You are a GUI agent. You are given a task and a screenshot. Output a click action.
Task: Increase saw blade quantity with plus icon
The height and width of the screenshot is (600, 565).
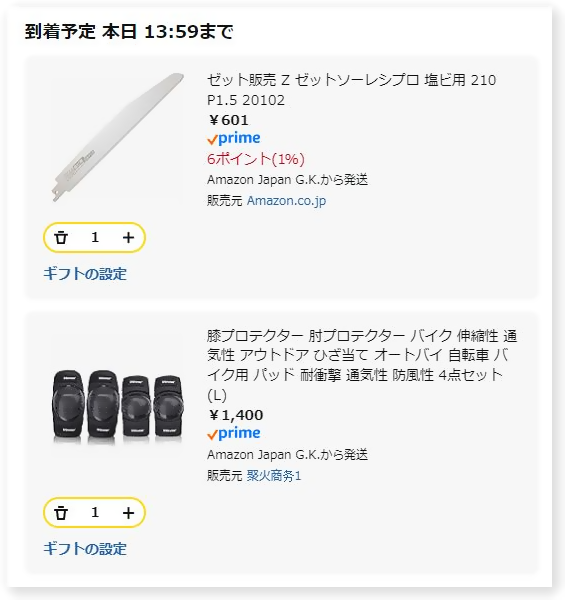tap(128, 238)
